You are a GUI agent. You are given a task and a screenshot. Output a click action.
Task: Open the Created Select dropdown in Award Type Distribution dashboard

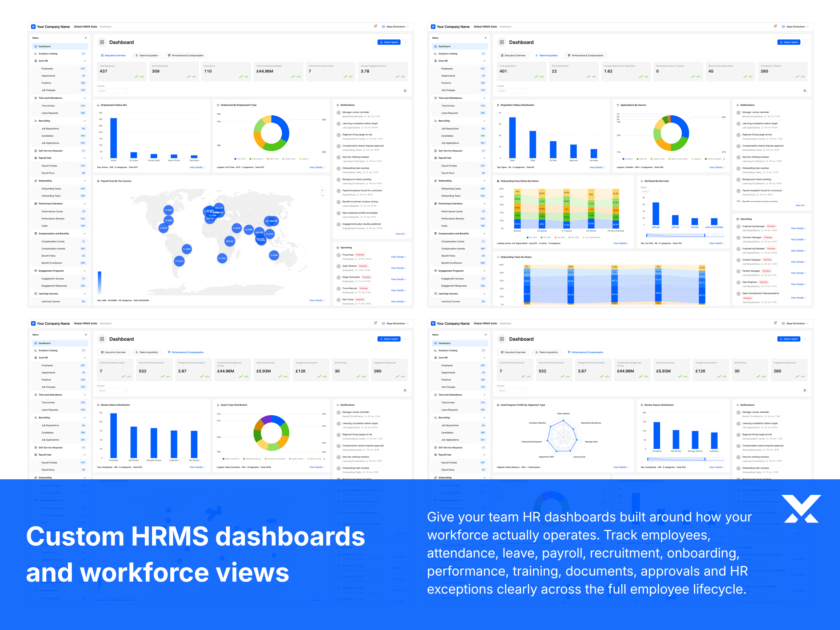pyautogui.click(x=113, y=390)
